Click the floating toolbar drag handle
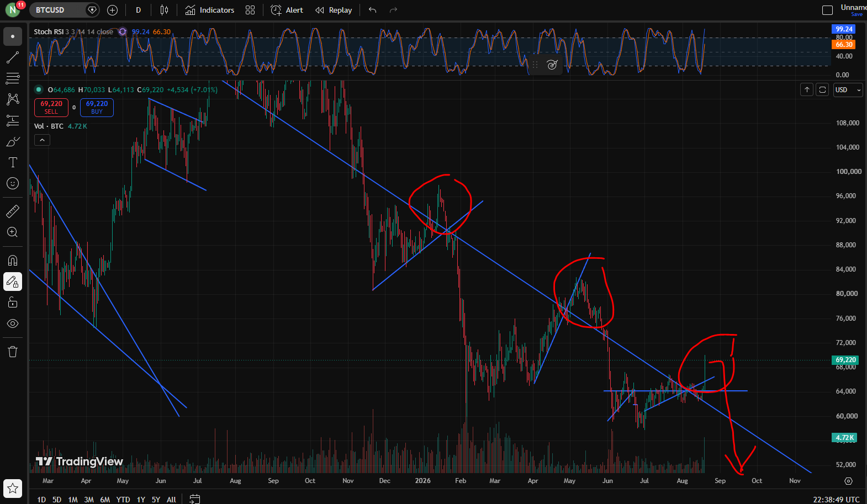Screen dimensions: 867x504 (535, 65)
